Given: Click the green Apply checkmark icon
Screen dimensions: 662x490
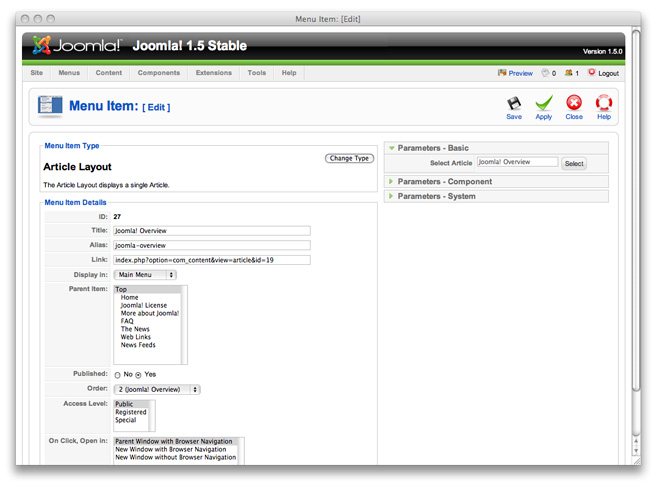Looking at the screenshot, I should [x=543, y=103].
